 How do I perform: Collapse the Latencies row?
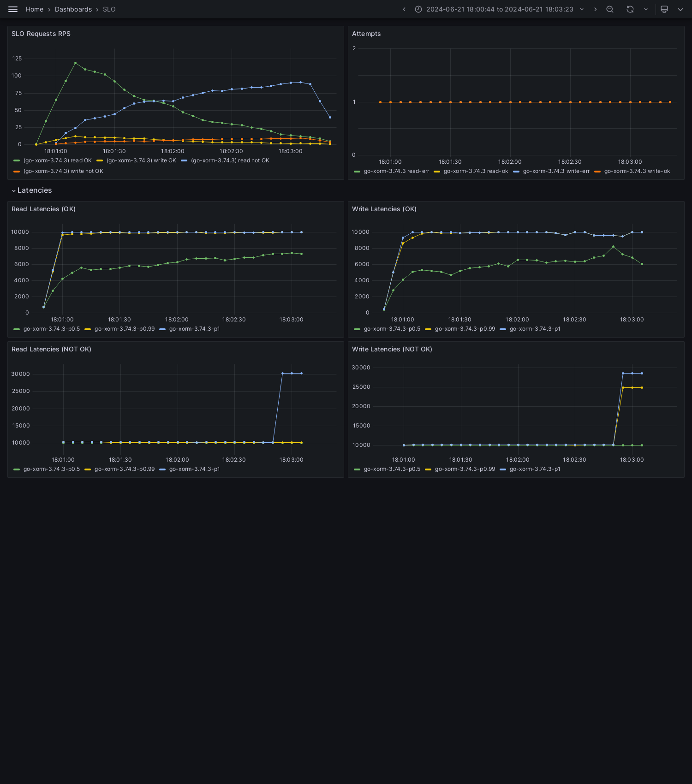pyautogui.click(x=32, y=190)
